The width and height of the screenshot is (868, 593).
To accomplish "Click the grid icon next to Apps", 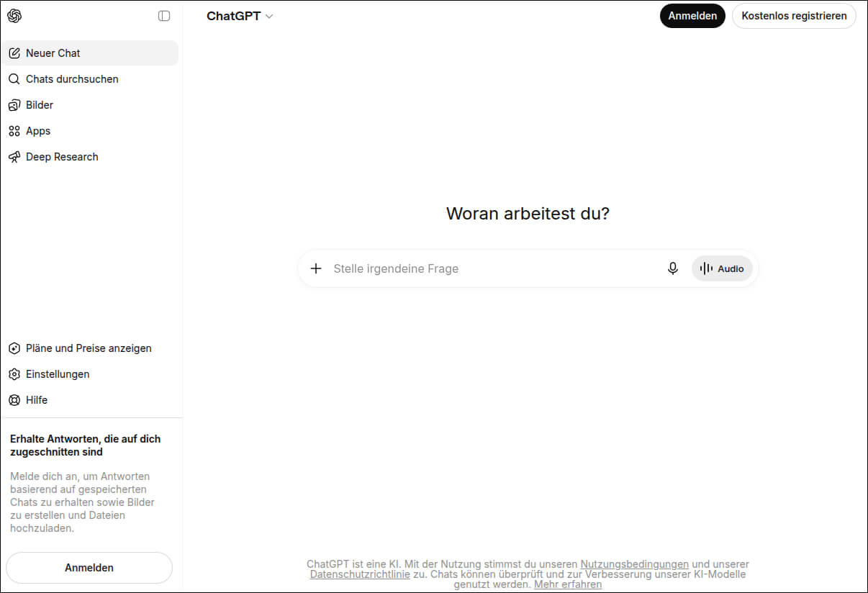I will point(14,131).
